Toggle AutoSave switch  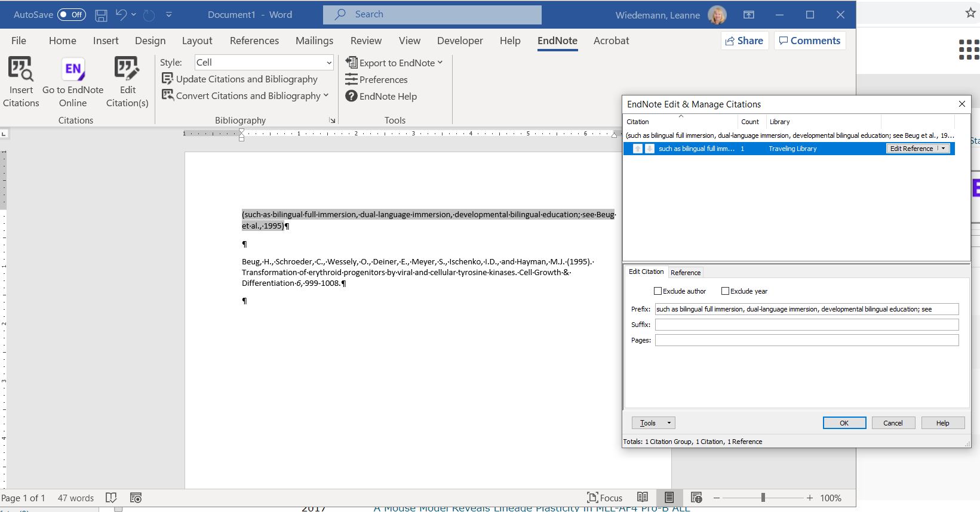(72, 15)
